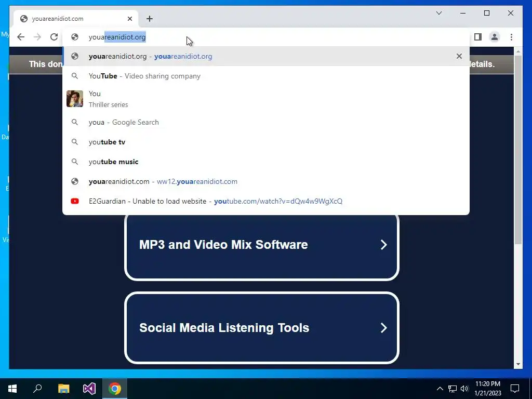Viewport: 532px width, 399px height.
Task: Remove the youareanidiot.org suggestion
Action: click(x=459, y=56)
